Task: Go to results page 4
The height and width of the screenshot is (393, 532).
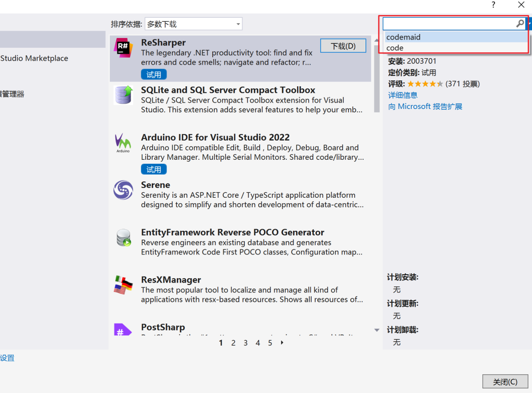Action: (x=258, y=343)
